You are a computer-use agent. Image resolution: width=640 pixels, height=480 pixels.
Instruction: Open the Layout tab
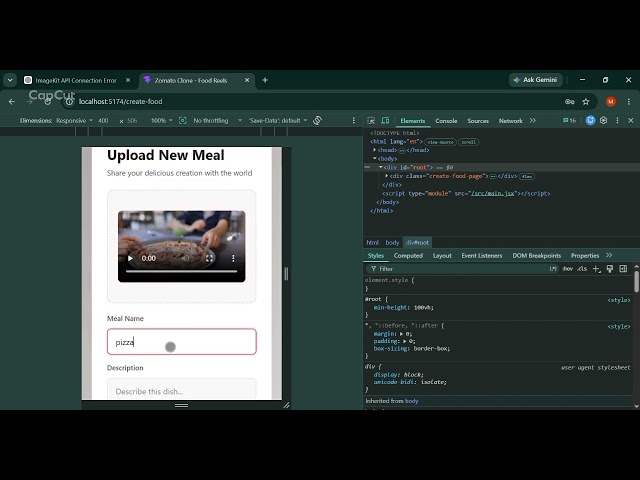coord(442,256)
